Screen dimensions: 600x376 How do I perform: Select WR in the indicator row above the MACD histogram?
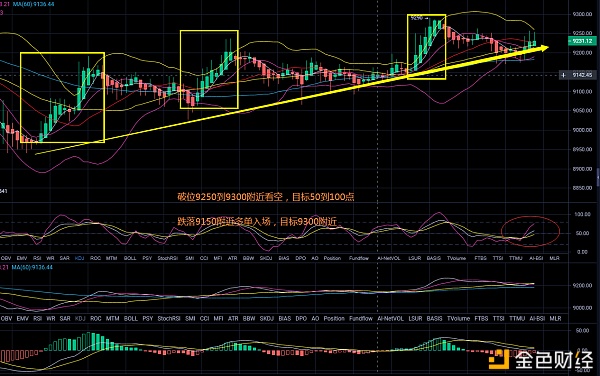pos(51,318)
